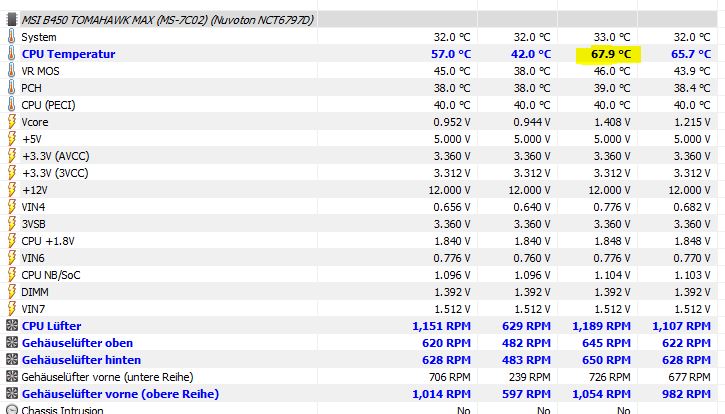Click the lightning icon beside VIN4
This screenshot has width=725, height=414.
(x=12, y=207)
